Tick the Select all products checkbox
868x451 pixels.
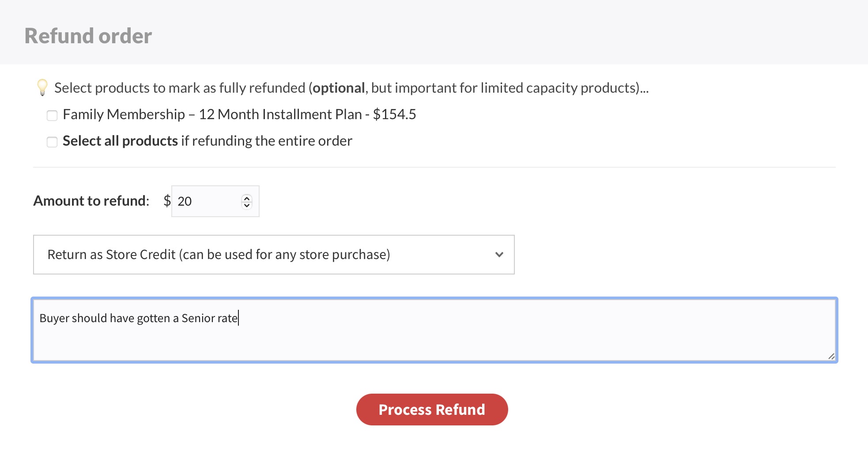(x=52, y=142)
